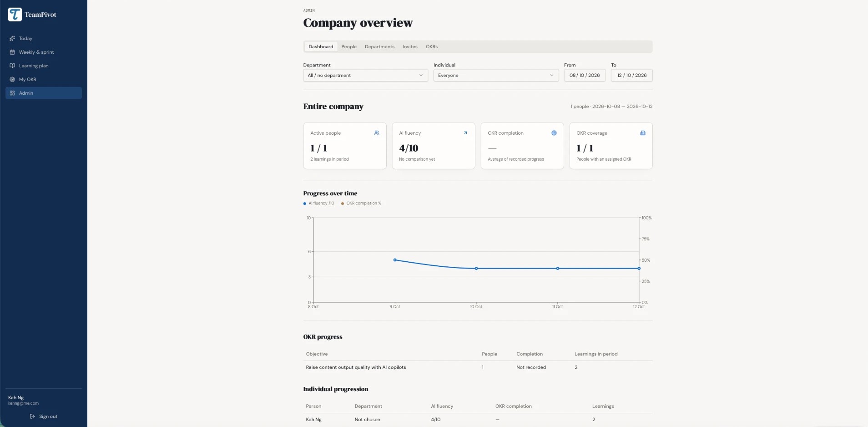
Task: Click the Today sparkle icon in sidebar
Action: pyautogui.click(x=12, y=38)
